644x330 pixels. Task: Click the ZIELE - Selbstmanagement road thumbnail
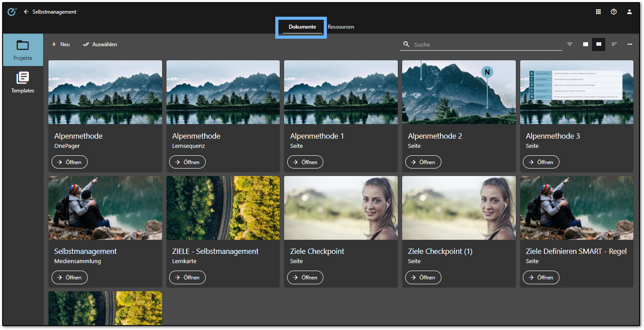click(x=223, y=208)
